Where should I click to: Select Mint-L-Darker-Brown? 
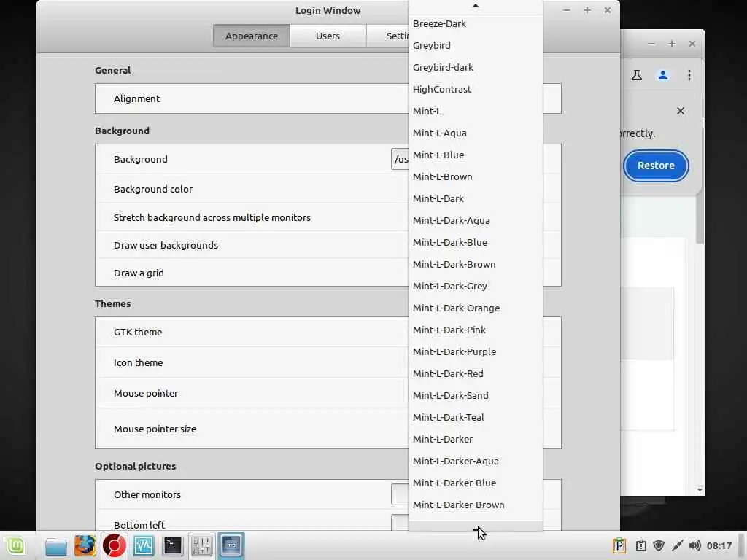click(476, 506)
